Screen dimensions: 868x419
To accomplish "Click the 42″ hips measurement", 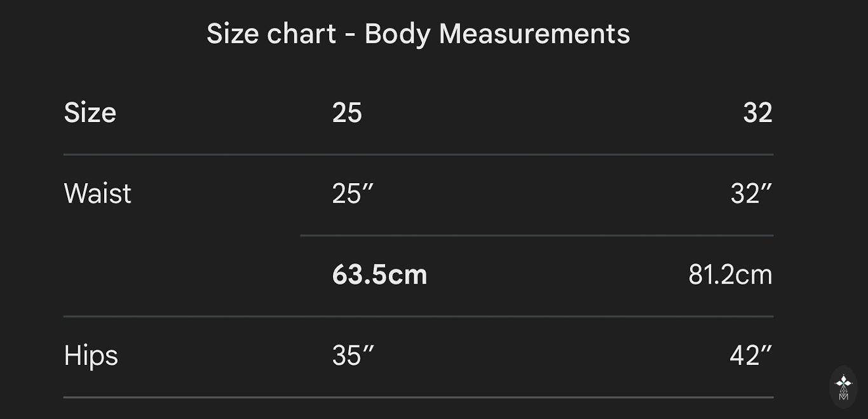I will [x=750, y=355].
